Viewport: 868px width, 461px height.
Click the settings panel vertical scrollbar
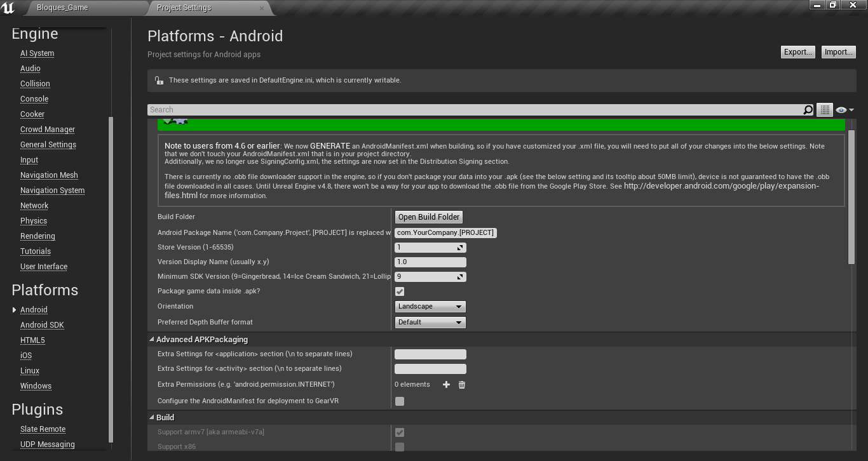click(851, 197)
